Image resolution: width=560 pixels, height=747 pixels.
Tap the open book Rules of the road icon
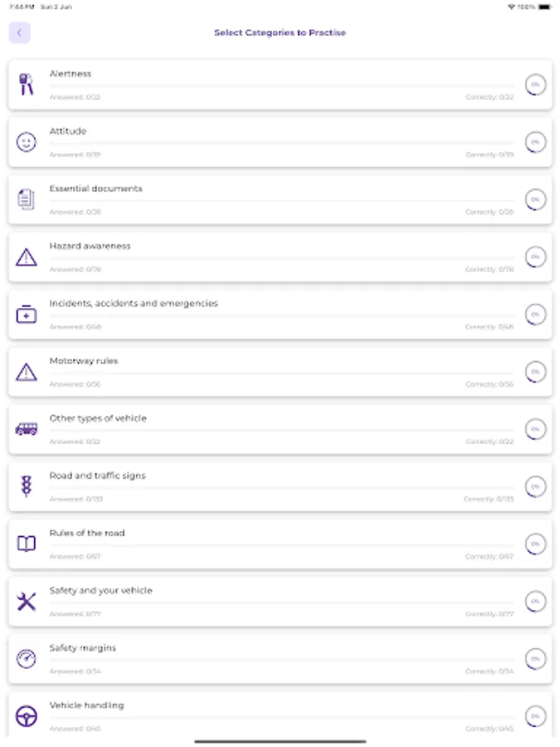26,544
